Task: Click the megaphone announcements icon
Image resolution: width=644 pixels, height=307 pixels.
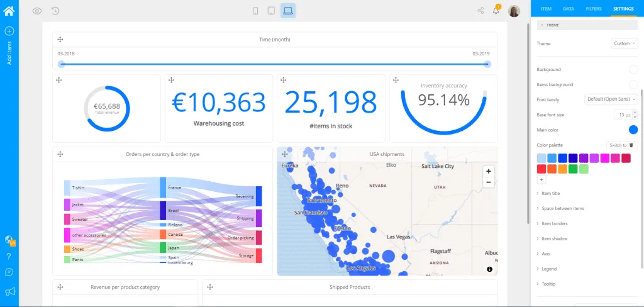Action: tap(10, 291)
